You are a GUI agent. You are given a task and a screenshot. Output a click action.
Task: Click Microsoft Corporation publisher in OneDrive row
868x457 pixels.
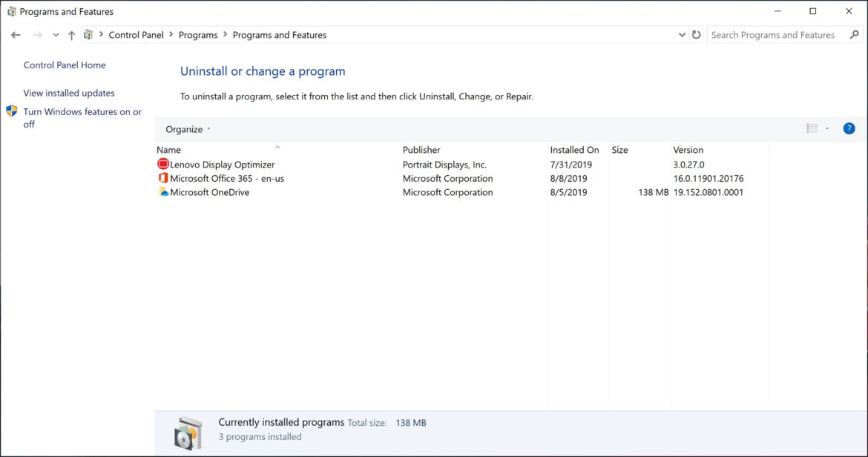[x=447, y=192]
